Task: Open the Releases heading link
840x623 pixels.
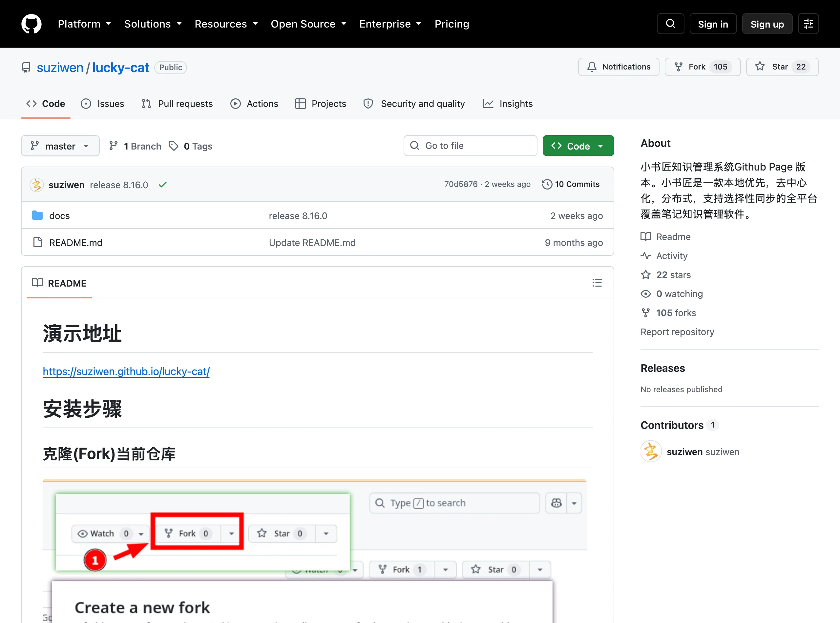Action: 662,368
